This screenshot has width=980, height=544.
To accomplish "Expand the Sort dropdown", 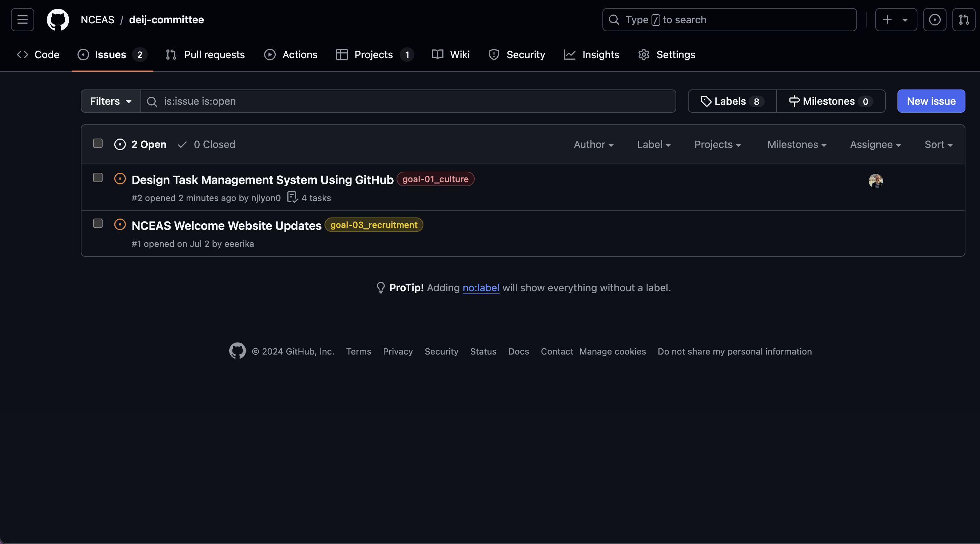I will point(939,145).
